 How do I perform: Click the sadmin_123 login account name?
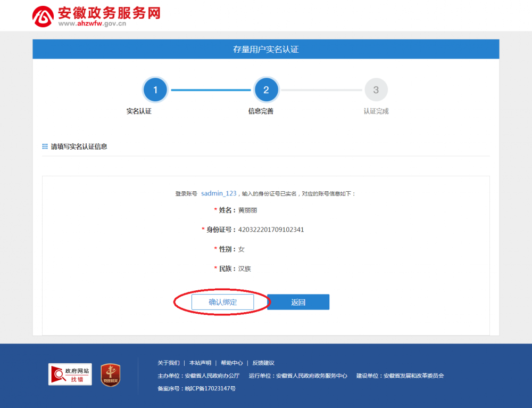pyautogui.click(x=219, y=193)
